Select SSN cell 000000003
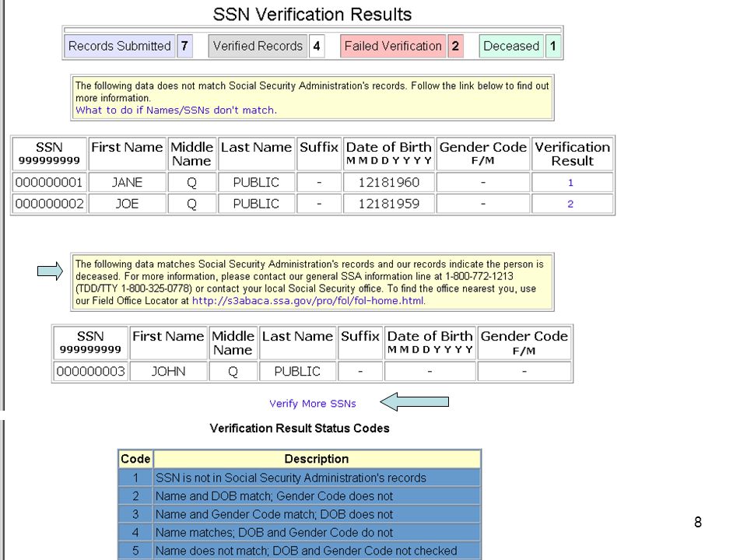The height and width of the screenshot is (560, 747). click(x=90, y=372)
